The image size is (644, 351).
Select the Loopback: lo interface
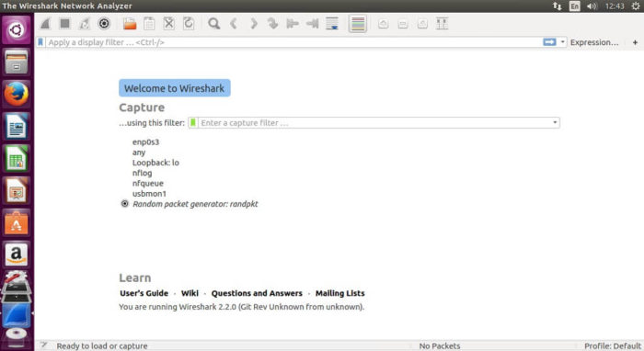click(155, 163)
